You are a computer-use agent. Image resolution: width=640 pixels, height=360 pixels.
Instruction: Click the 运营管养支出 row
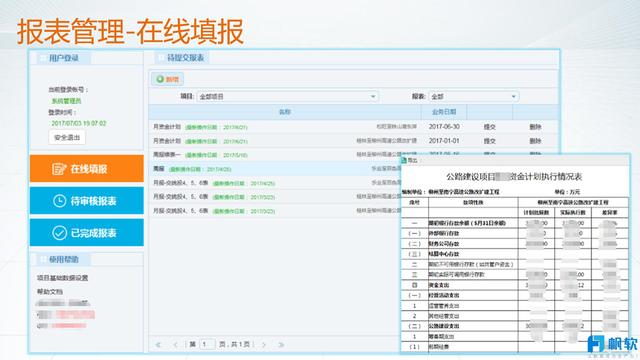(x=515, y=306)
